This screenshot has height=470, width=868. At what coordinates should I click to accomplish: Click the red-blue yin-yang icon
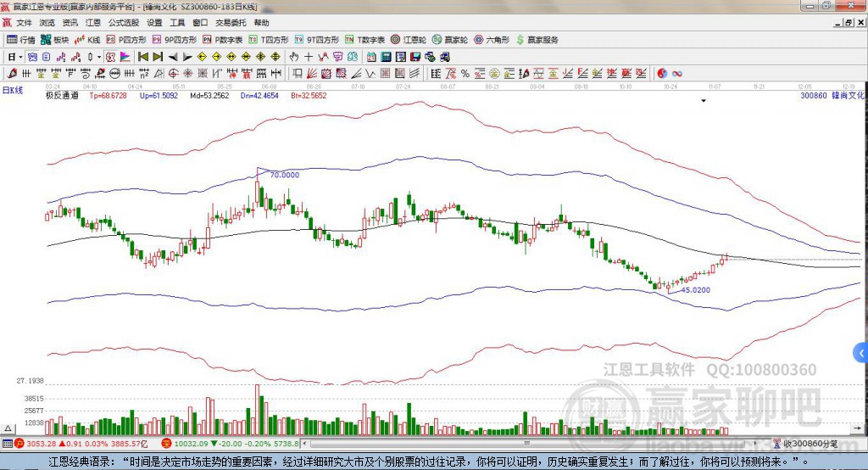[662, 73]
